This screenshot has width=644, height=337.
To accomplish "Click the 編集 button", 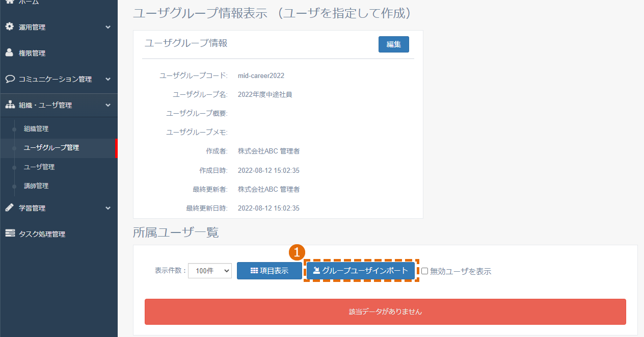I will (394, 44).
